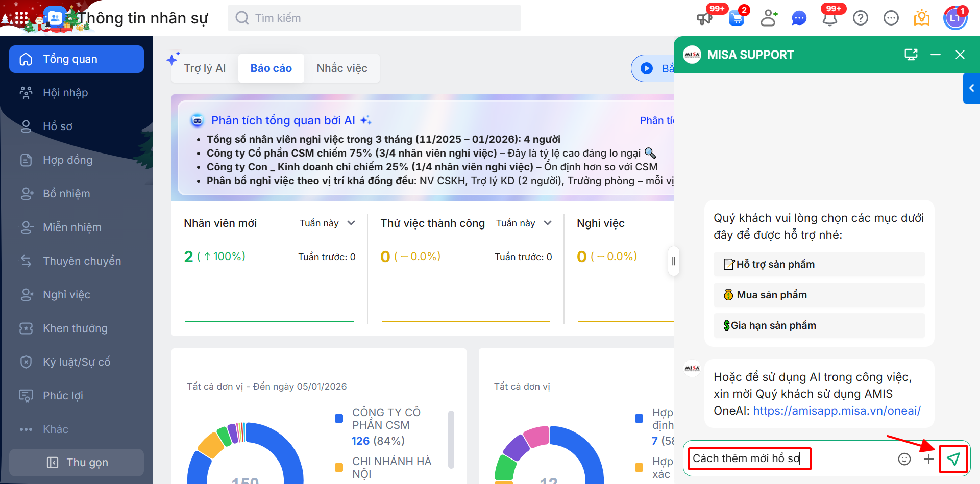
Task: Open the more options ellipsis icon in header
Action: (x=891, y=18)
